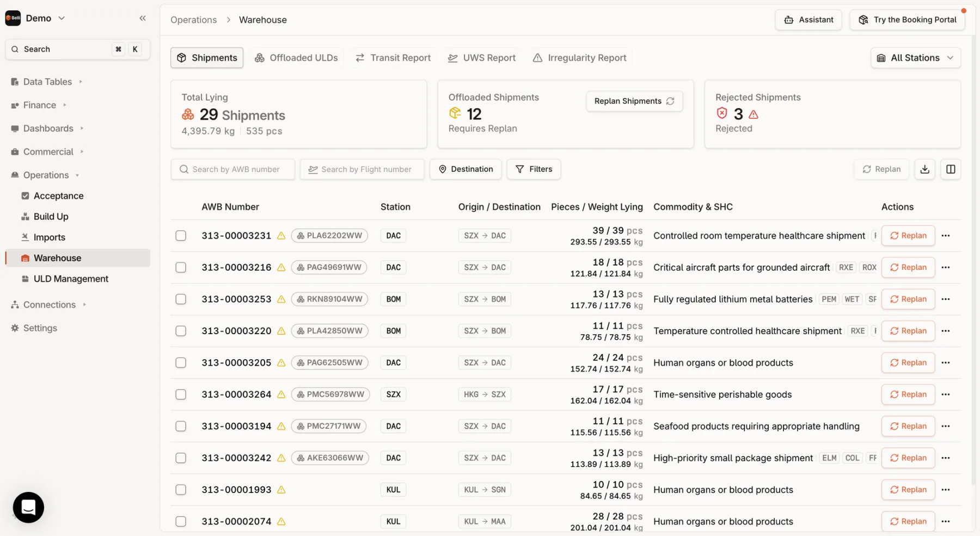Switch to the Offloaded ULDs tab
The height and width of the screenshot is (536, 980).
click(296, 58)
